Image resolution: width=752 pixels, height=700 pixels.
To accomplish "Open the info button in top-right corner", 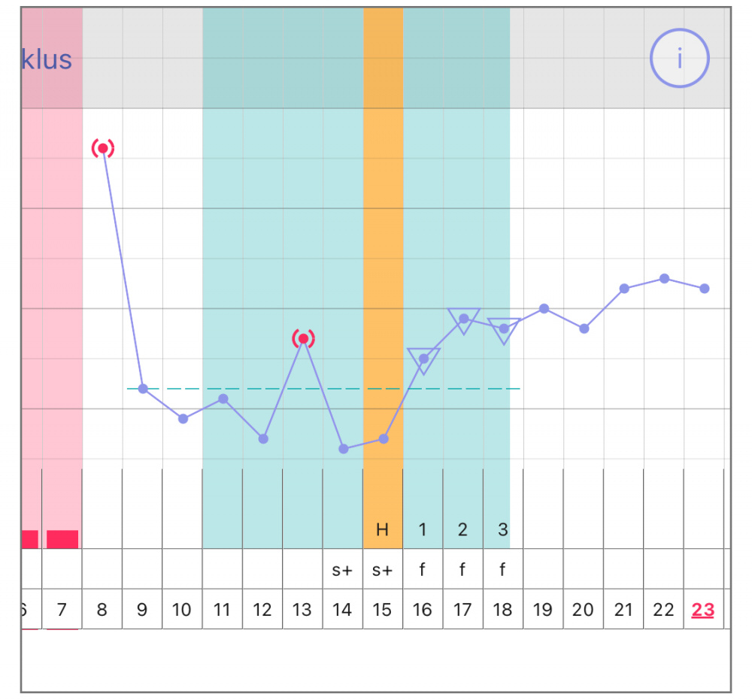I will [x=680, y=59].
